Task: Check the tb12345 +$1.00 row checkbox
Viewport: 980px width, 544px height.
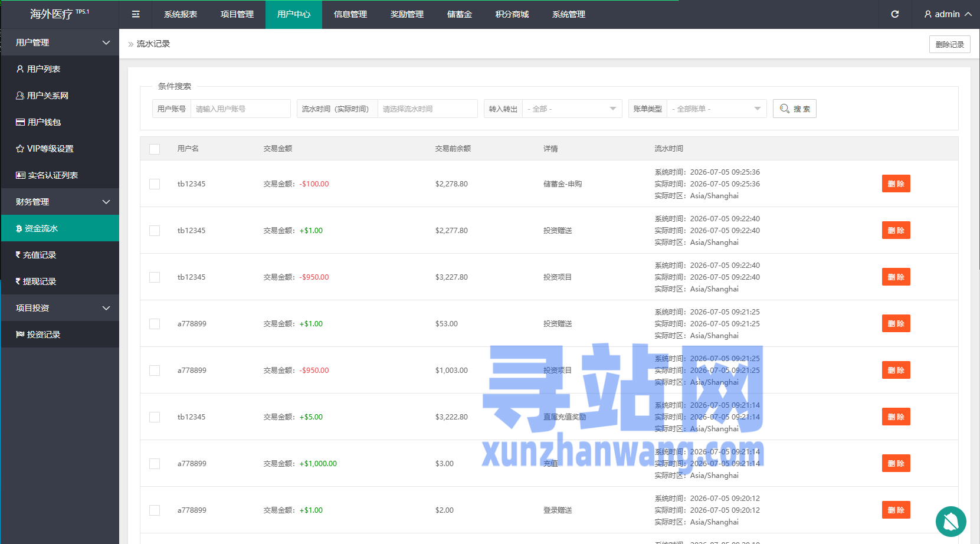Action: 155,231
